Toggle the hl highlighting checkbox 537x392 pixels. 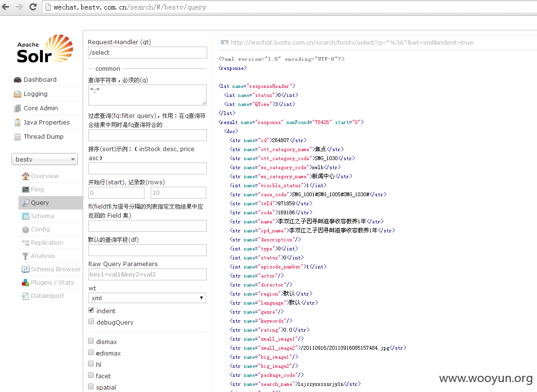(91, 363)
